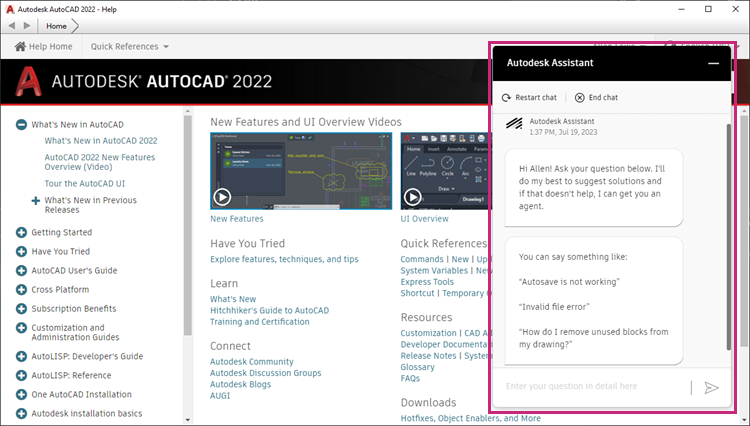Open Explore features, techniques, and tips link

(284, 259)
